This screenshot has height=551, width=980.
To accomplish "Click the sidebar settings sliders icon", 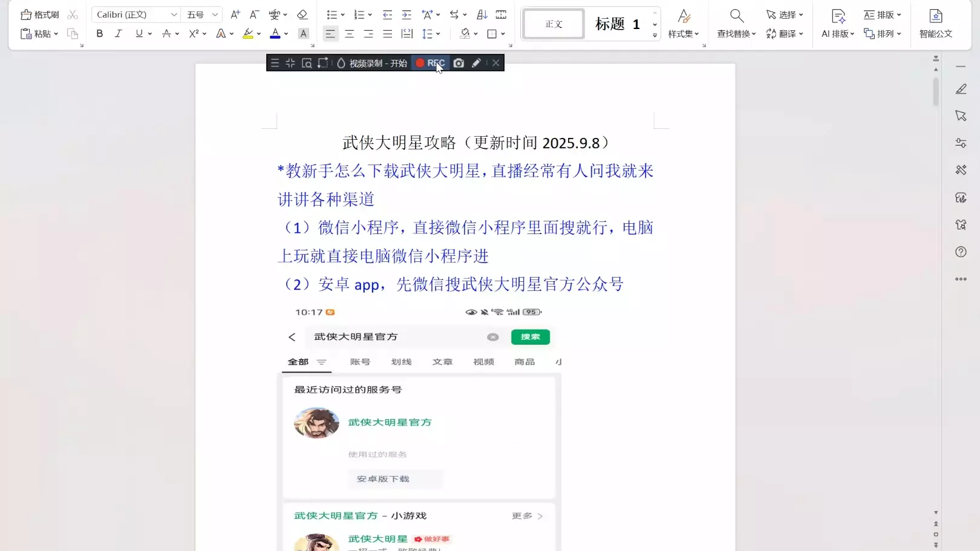I will click(x=961, y=143).
